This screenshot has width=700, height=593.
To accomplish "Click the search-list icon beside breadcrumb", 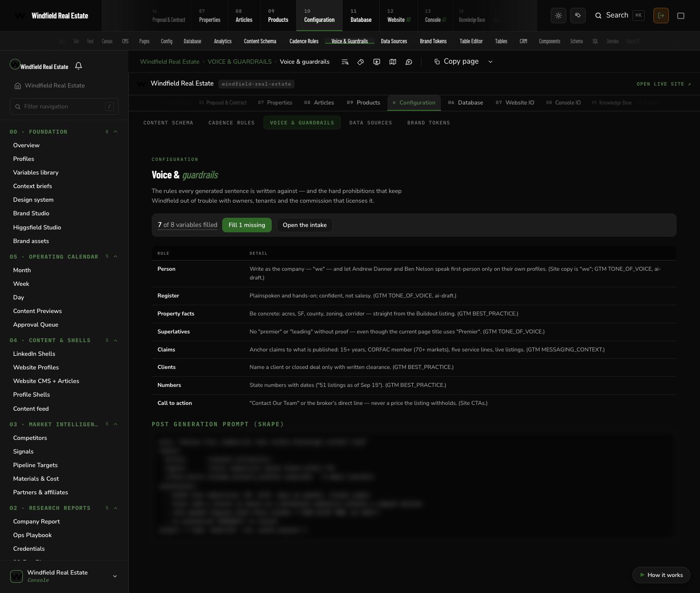I will click(x=345, y=62).
